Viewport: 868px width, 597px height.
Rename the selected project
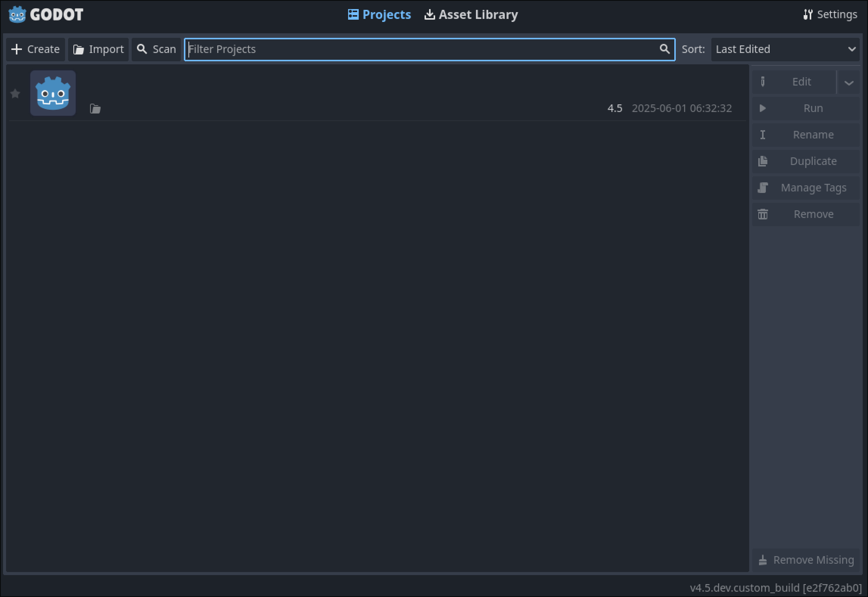coord(806,135)
